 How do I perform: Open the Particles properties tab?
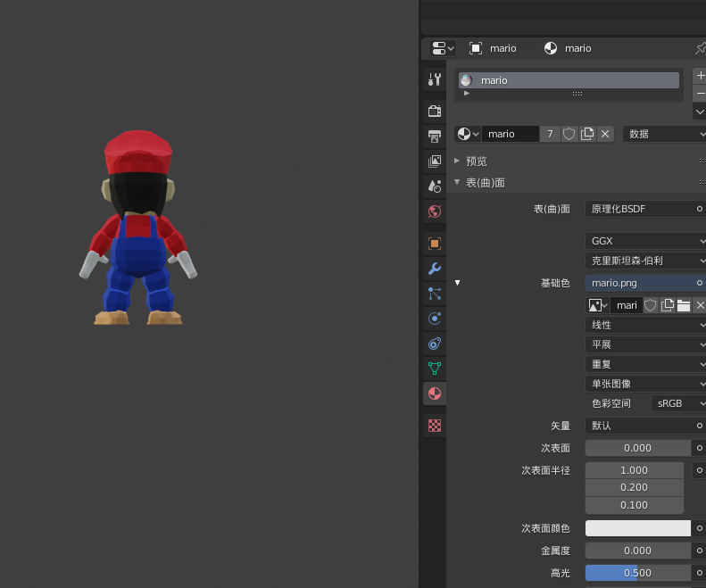tap(435, 294)
